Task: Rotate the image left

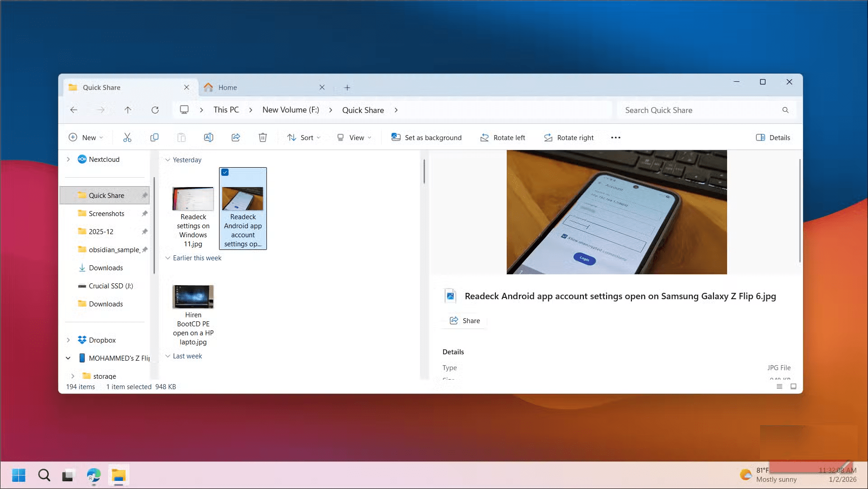Action: [x=503, y=137]
